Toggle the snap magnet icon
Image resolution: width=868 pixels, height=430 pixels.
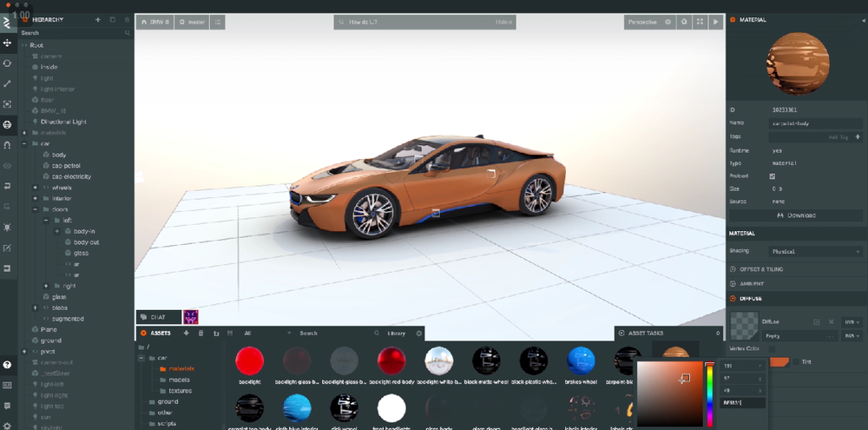click(x=7, y=145)
